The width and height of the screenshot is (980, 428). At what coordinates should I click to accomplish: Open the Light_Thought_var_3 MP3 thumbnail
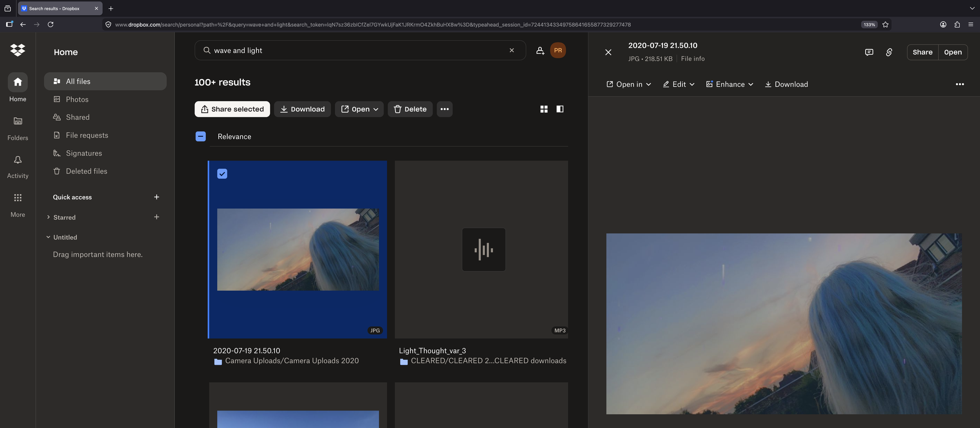pos(483,250)
